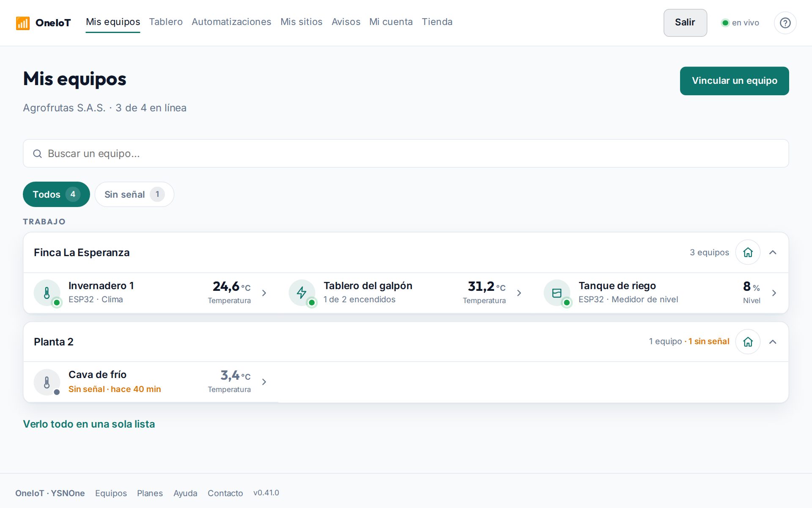Select the Todos filter chip

(x=56, y=194)
